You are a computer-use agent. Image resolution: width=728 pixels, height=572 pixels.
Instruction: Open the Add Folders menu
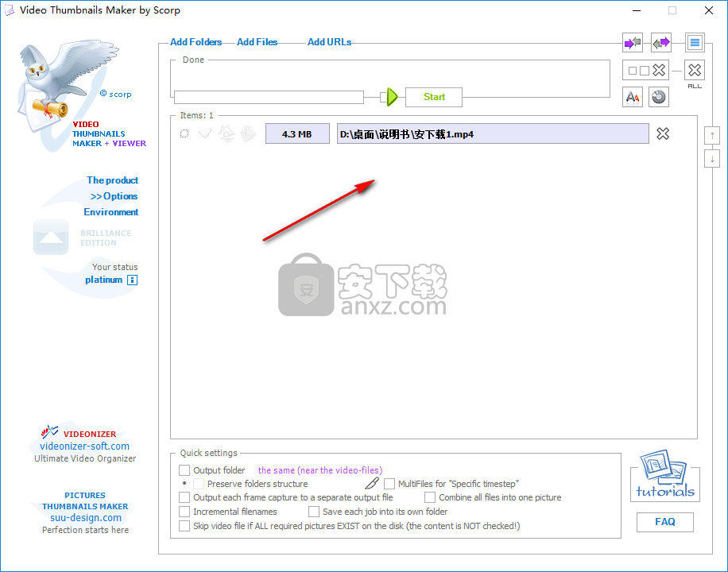[196, 42]
